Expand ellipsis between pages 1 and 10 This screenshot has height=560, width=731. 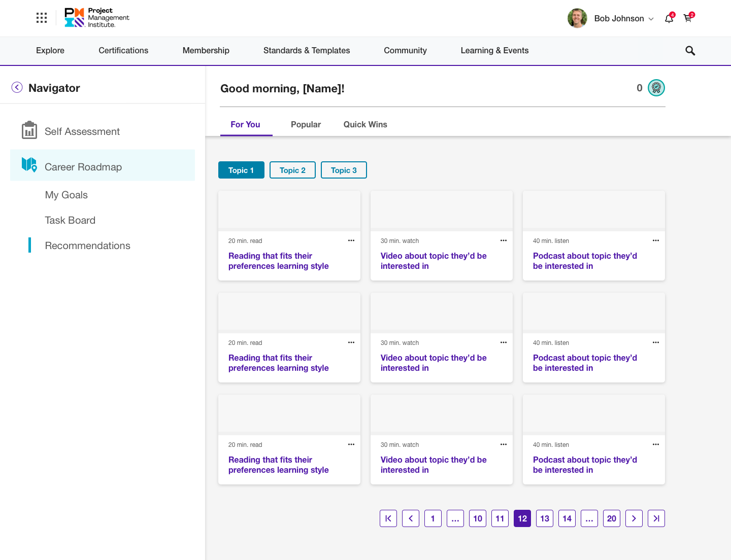[x=455, y=518]
